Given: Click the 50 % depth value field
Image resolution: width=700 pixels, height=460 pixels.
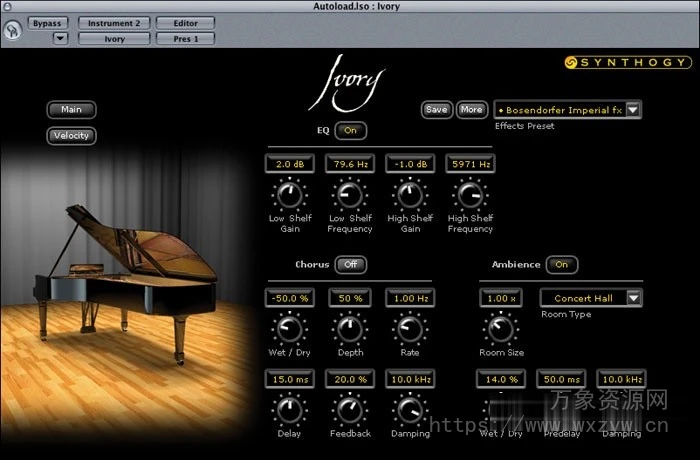Looking at the screenshot, I should point(350,298).
